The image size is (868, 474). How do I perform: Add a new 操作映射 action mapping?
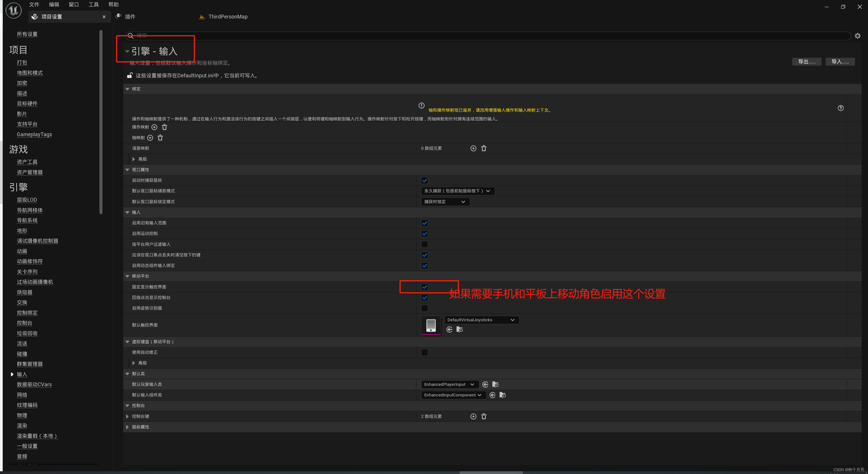(154, 127)
